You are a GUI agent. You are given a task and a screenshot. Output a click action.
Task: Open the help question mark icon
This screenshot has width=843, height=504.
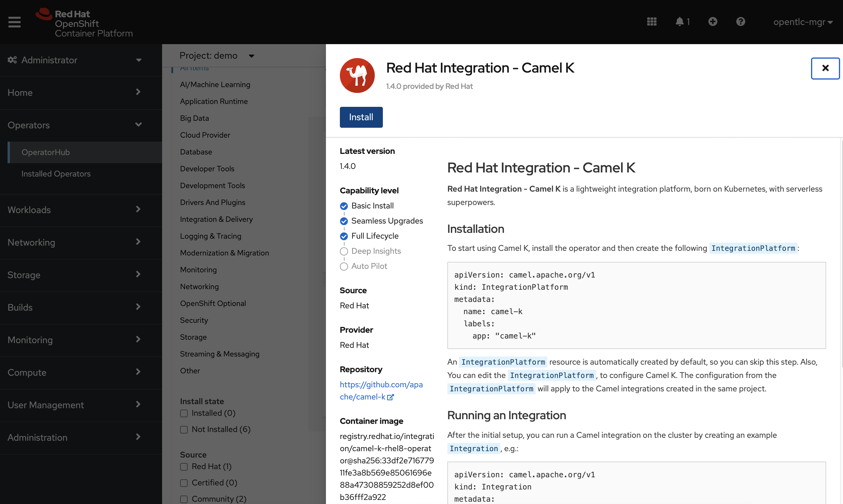740,22
